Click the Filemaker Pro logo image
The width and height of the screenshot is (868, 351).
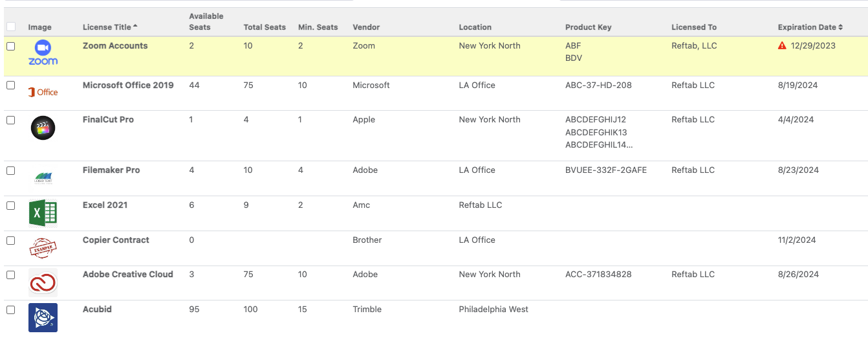(43, 177)
